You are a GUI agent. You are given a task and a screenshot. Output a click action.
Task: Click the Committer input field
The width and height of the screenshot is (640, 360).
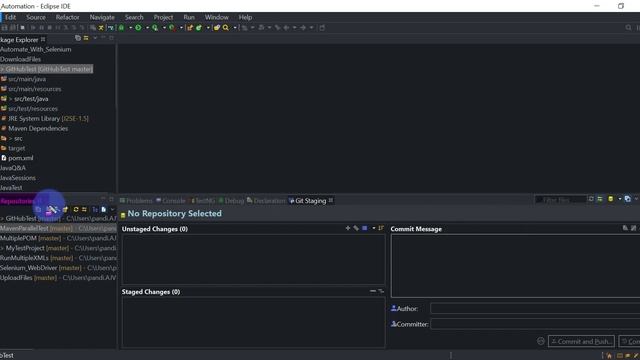tap(535, 324)
